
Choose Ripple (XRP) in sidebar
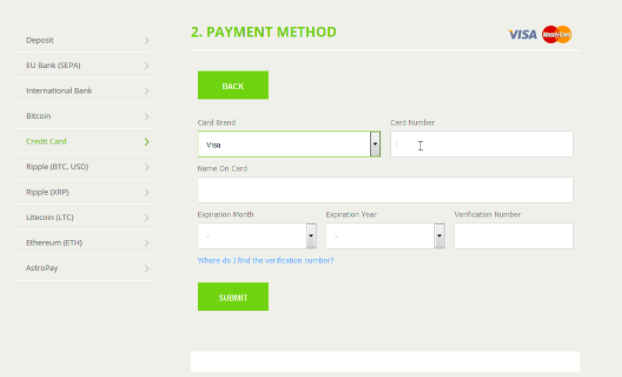pos(85,192)
